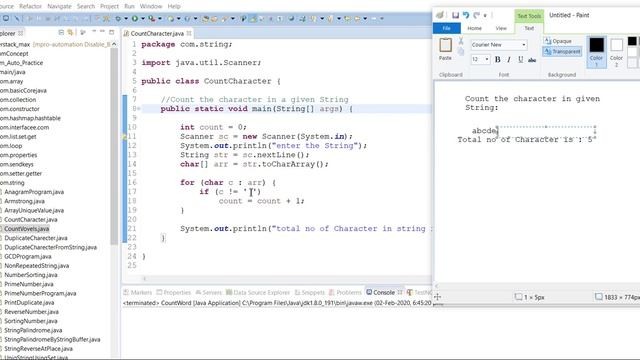Click the Paste clipboard icon in Paint

445,45
